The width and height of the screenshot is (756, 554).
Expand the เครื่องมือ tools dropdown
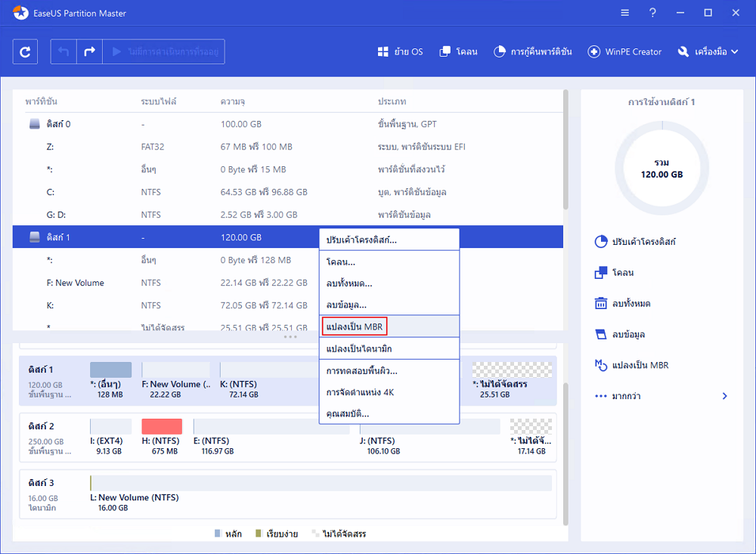tap(708, 51)
